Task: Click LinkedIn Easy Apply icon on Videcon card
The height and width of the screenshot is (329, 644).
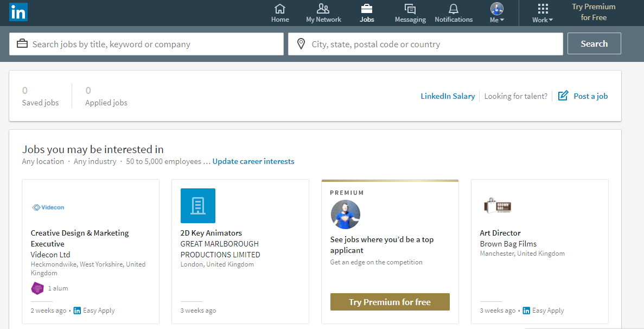Action: (x=77, y=311)
